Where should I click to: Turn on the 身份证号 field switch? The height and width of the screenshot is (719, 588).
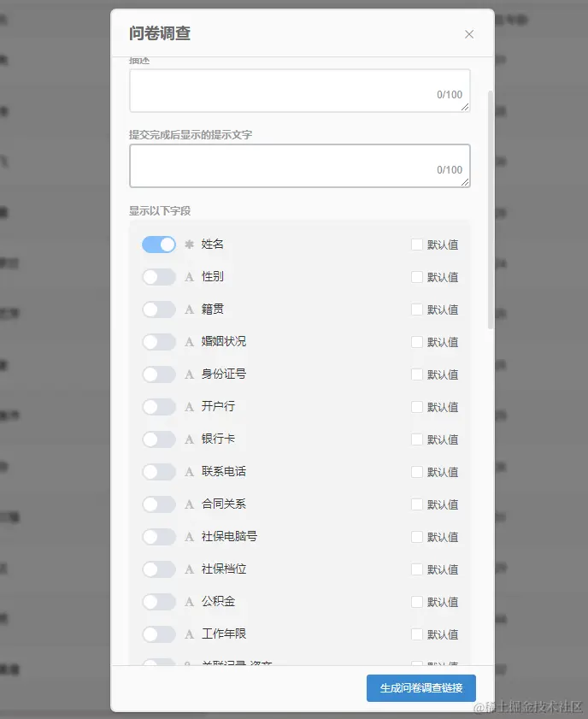tap(159, 374)
